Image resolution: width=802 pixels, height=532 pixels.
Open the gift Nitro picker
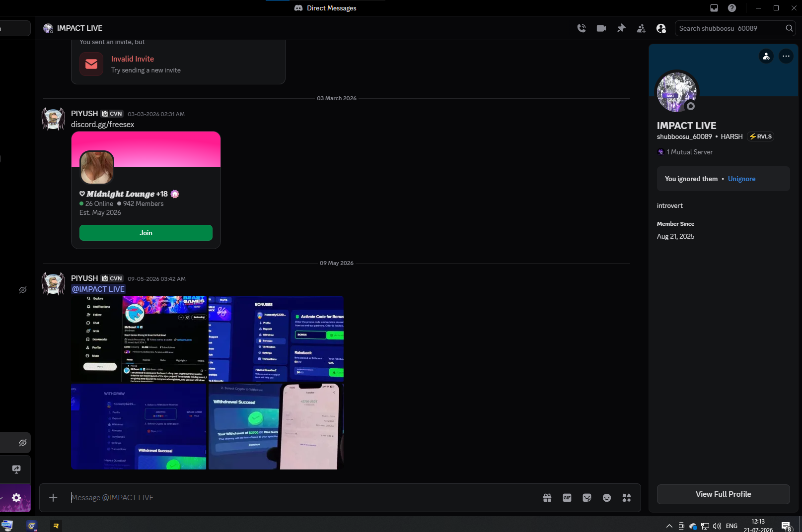point(547,498)
